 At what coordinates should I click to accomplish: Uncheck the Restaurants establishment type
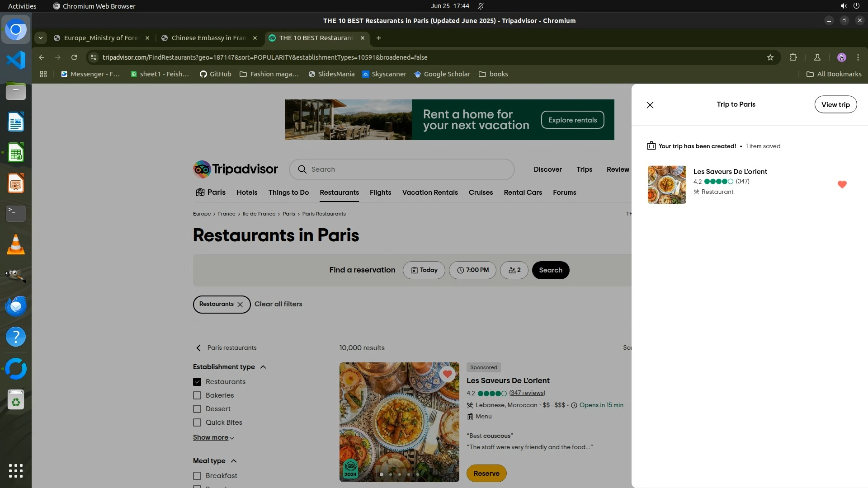point(197,382)
